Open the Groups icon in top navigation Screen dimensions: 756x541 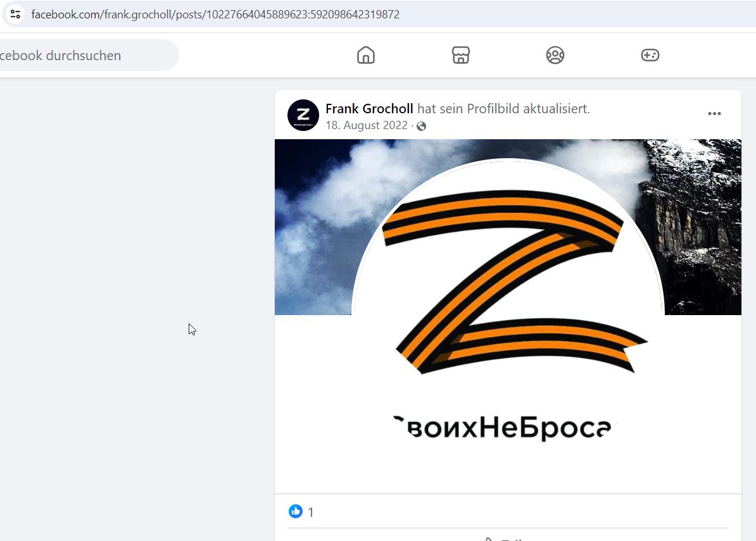pos(555,55)
